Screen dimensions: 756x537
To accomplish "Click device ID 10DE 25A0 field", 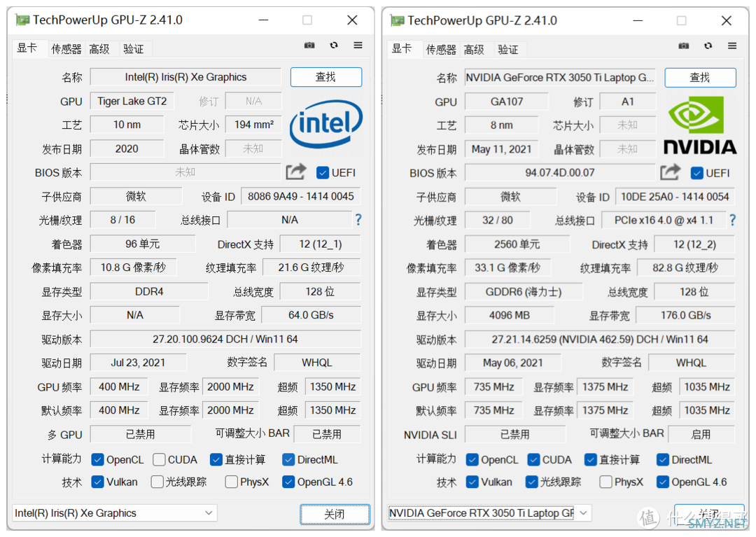I will (x=675, y=197).
